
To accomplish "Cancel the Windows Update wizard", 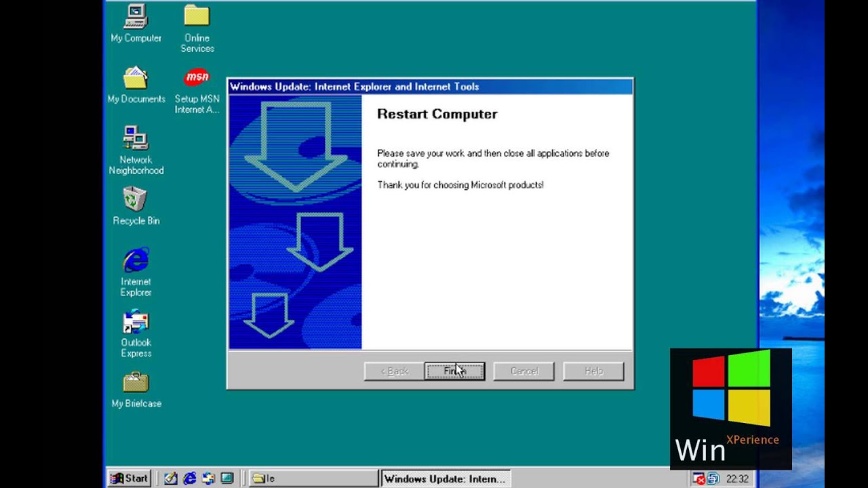I will tap(524, 371).
